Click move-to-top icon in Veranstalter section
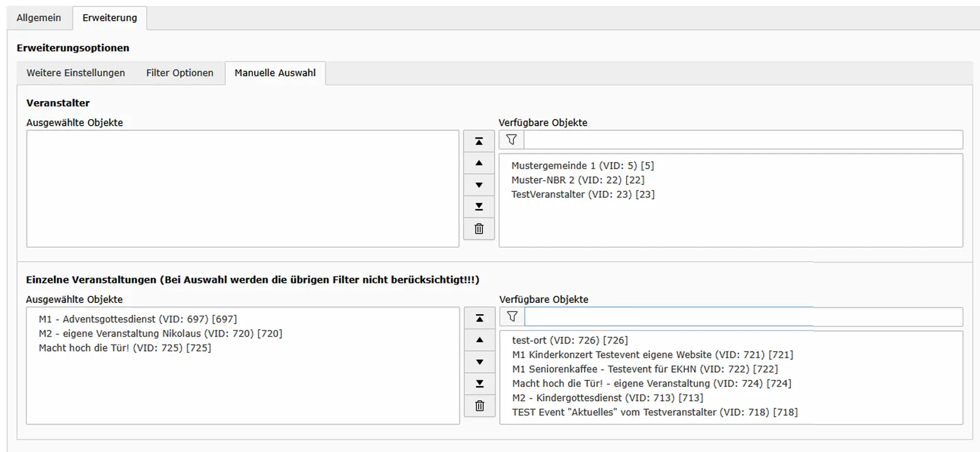 click(479, 141)
